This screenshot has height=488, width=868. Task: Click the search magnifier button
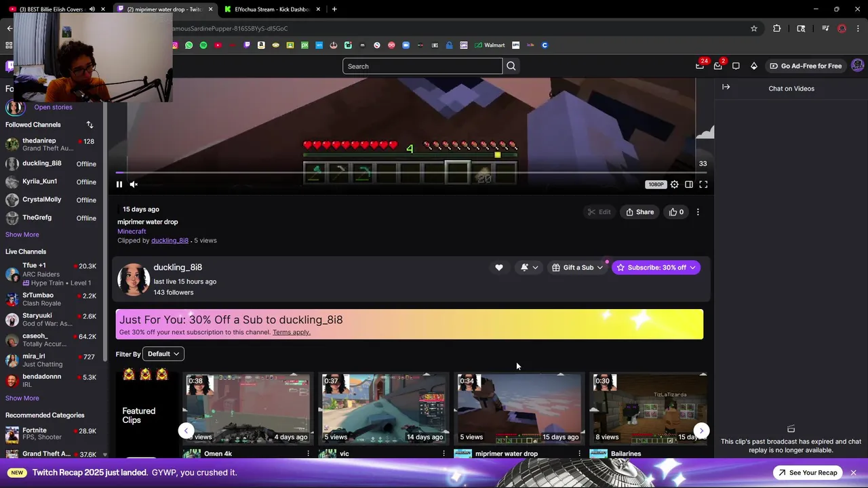[x=511, y=66]
